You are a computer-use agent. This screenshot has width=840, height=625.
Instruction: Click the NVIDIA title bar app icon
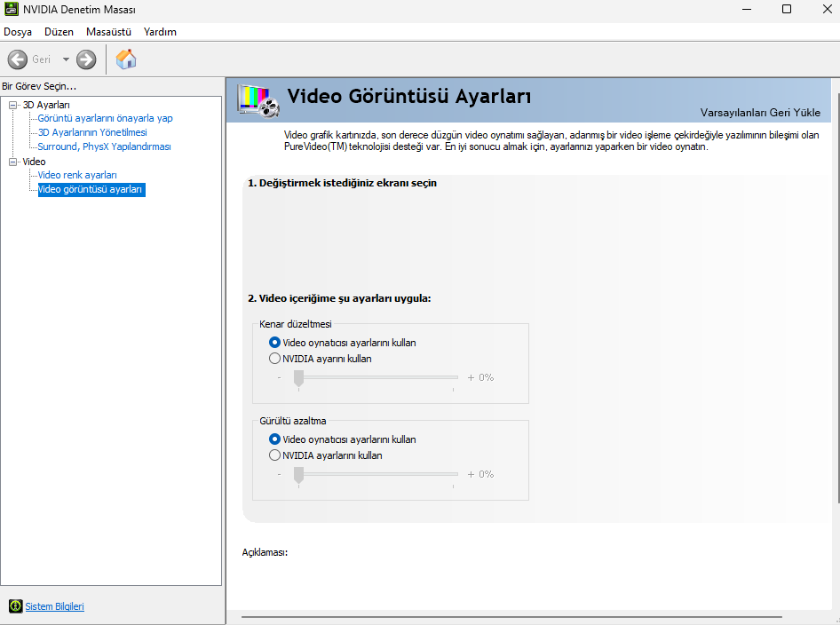point(11,9)
